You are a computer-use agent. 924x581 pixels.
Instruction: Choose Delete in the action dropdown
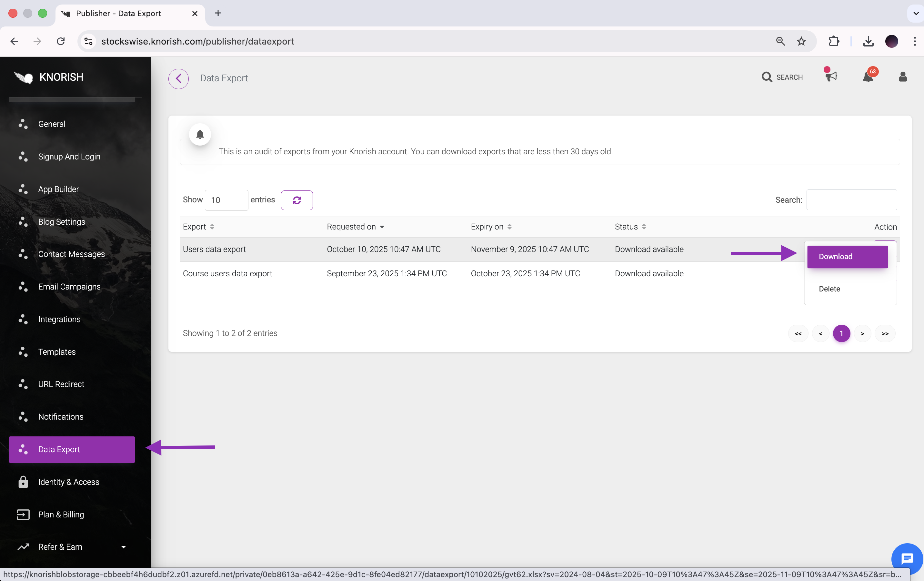coord(829,289)
